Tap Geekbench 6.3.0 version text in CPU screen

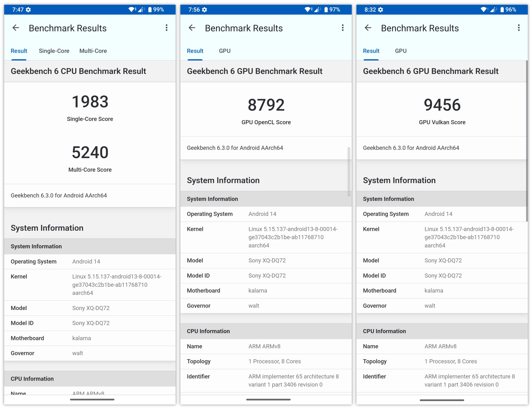(x=59, y=195)
